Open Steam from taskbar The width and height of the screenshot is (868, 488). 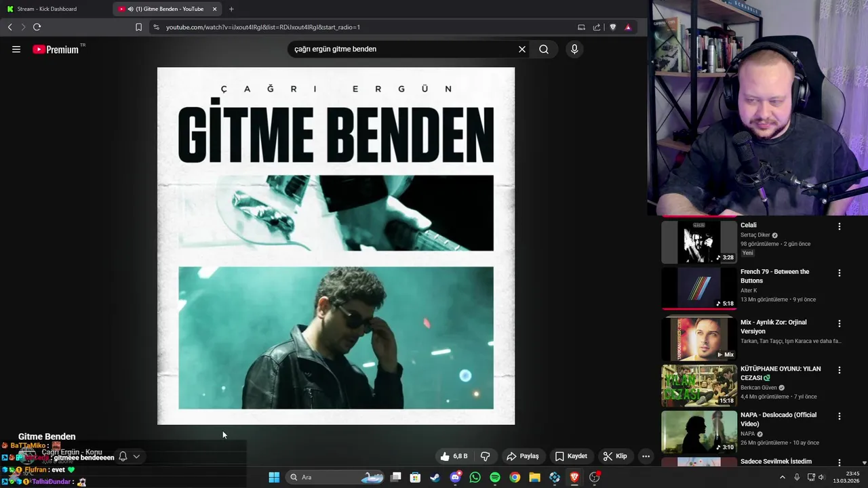435,477
